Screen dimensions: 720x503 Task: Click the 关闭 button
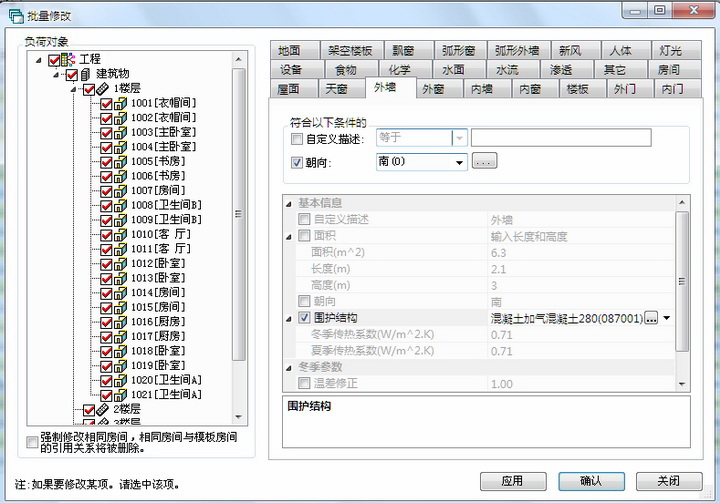pyautogui.click(x=669, y=481)
